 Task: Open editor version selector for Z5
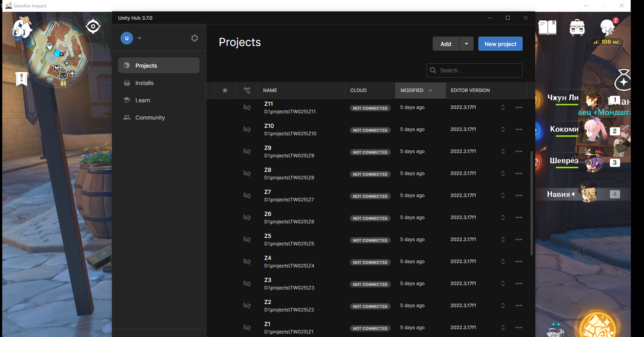pos(503,239)
